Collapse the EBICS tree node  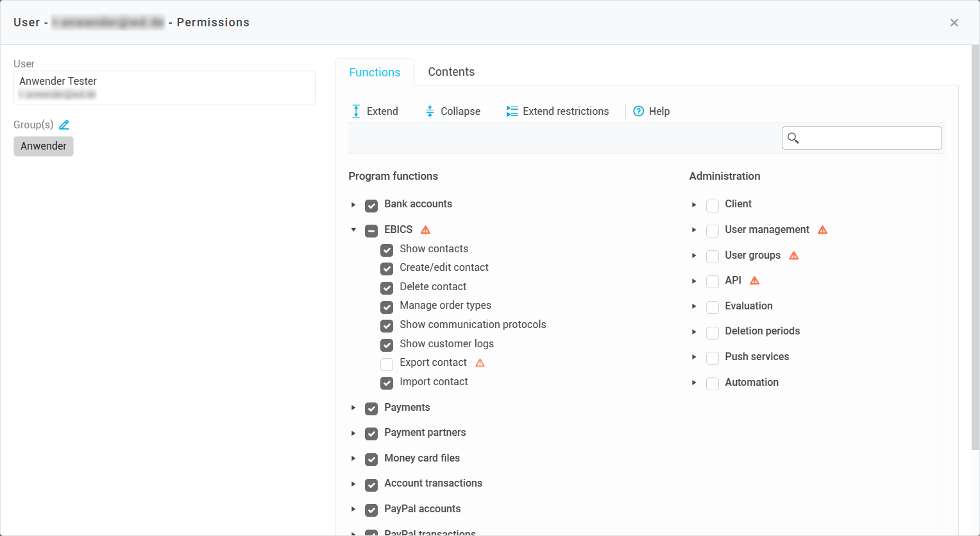click(x=353, y=230)
